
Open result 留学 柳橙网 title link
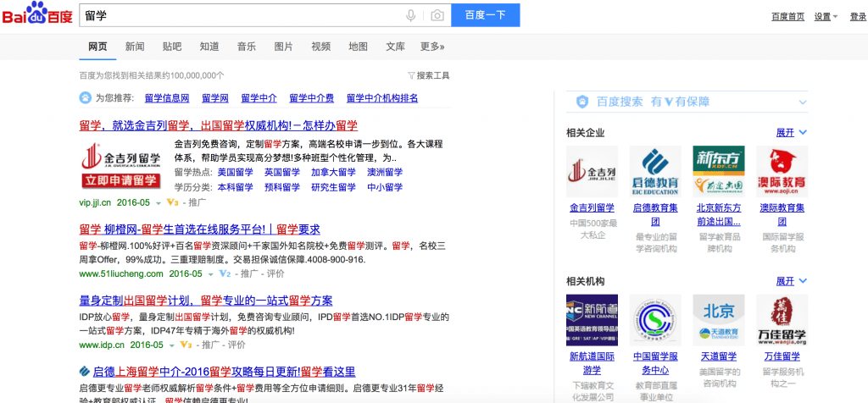click(x=200, y=229)
